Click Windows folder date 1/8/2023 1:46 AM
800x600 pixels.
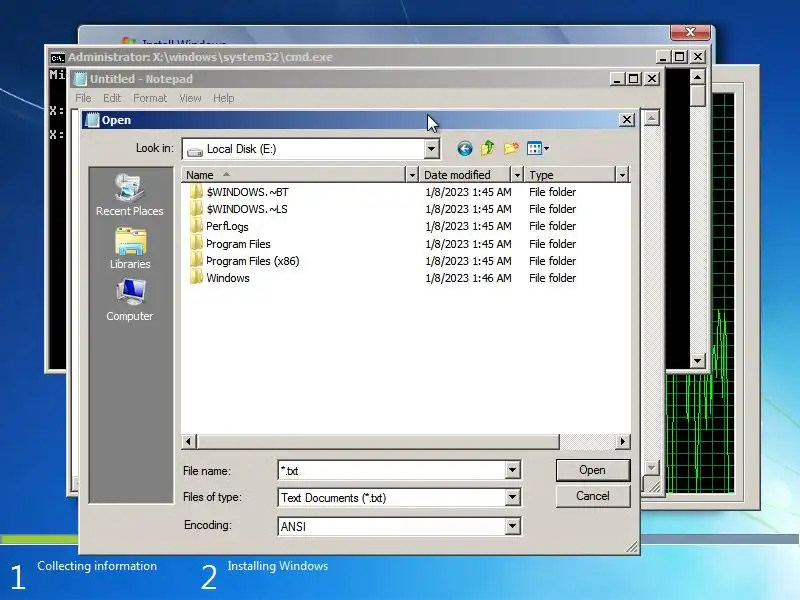(468, 278)
